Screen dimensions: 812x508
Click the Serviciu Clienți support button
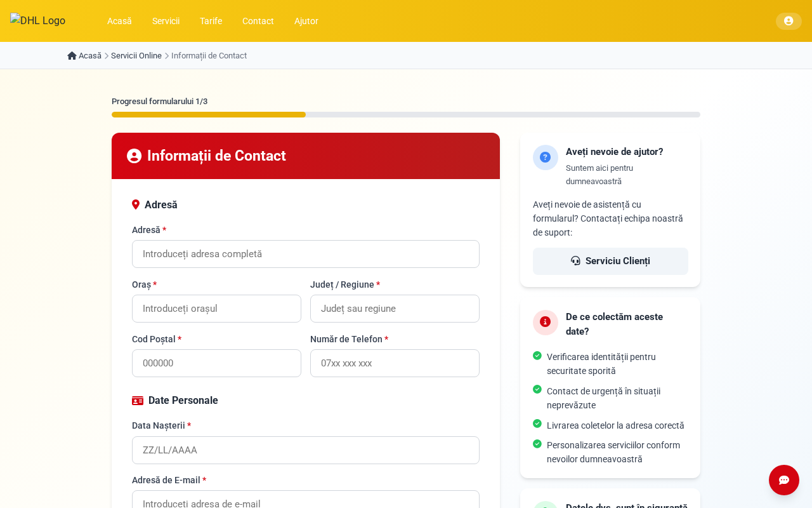(x=610, y=261)
